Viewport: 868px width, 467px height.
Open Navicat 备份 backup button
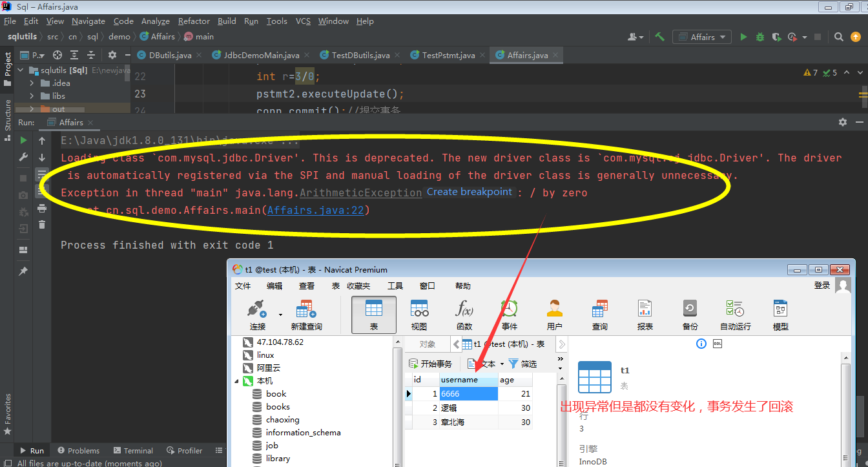coord(690,315)
